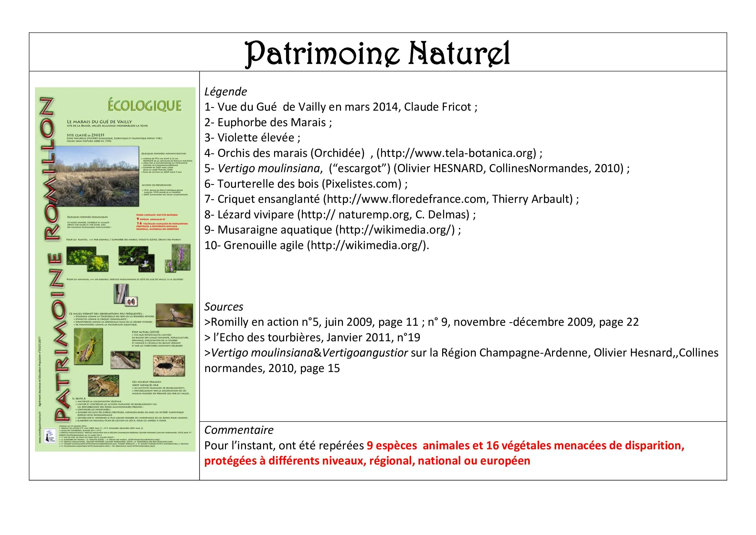756x535 pixels.
Task: Click the frog photo on the poster
Action: pos(103,386)
